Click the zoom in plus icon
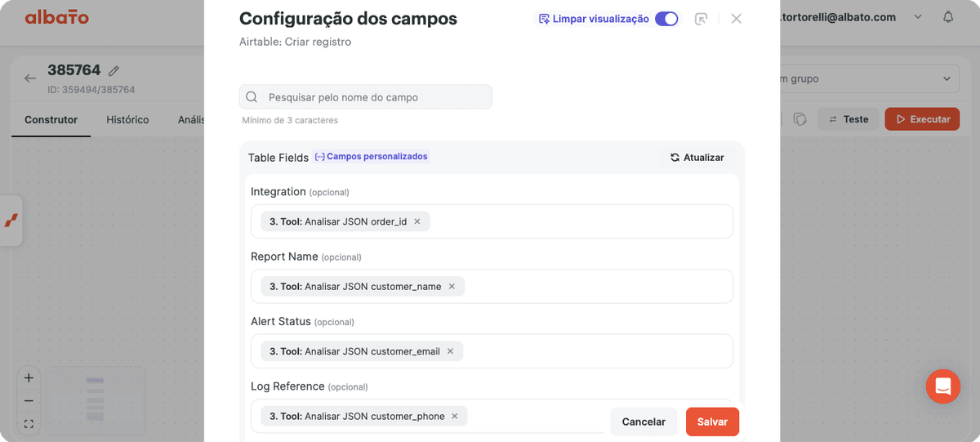The height and width of the screenshot is (442, 980). click(29, 378)
